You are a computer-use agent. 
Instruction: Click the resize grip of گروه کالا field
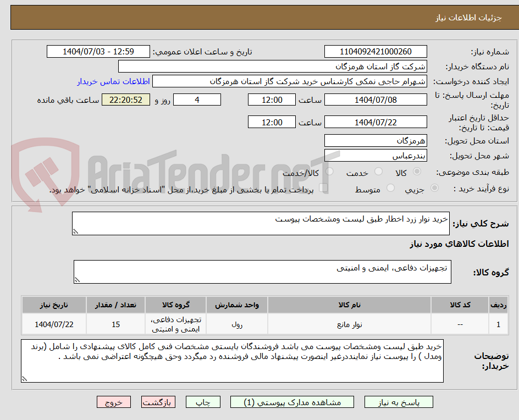click(76, 280)
